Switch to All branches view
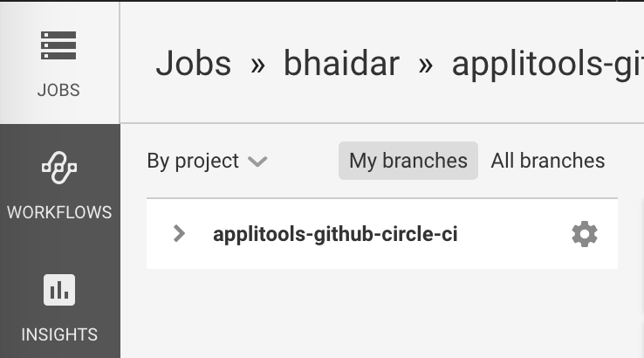 547,161
